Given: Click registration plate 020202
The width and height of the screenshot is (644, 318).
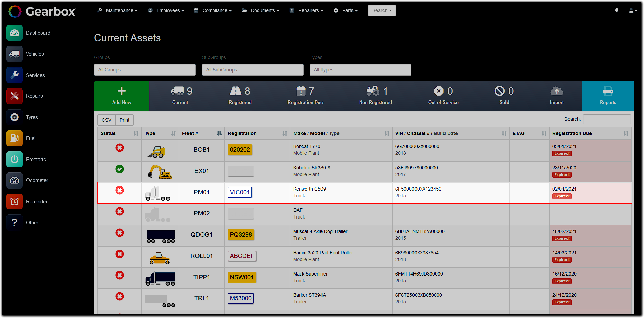Looking at the screenshot, I should [240, 150].
